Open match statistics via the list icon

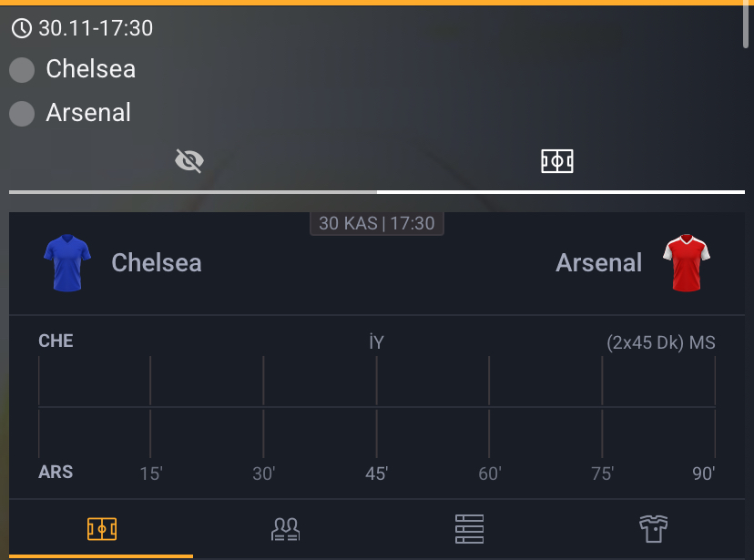click(468, 528)
